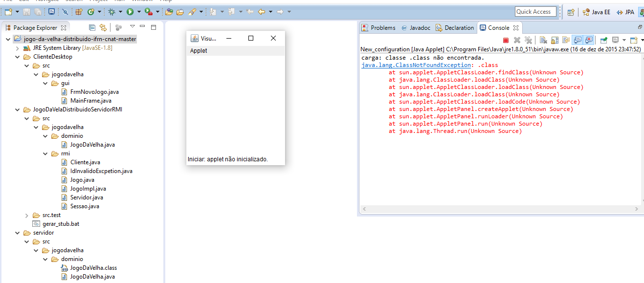
Task: Open the New wizard dropdown arrow
Action: coord(17,12)
